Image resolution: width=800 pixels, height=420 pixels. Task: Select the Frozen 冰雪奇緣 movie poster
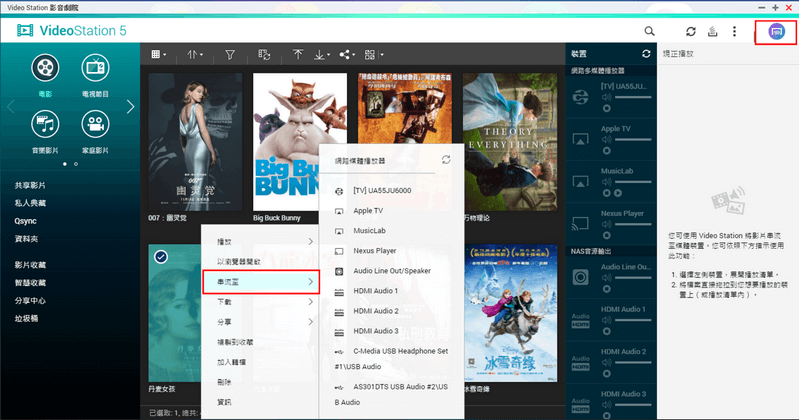[x=511, y=313]
